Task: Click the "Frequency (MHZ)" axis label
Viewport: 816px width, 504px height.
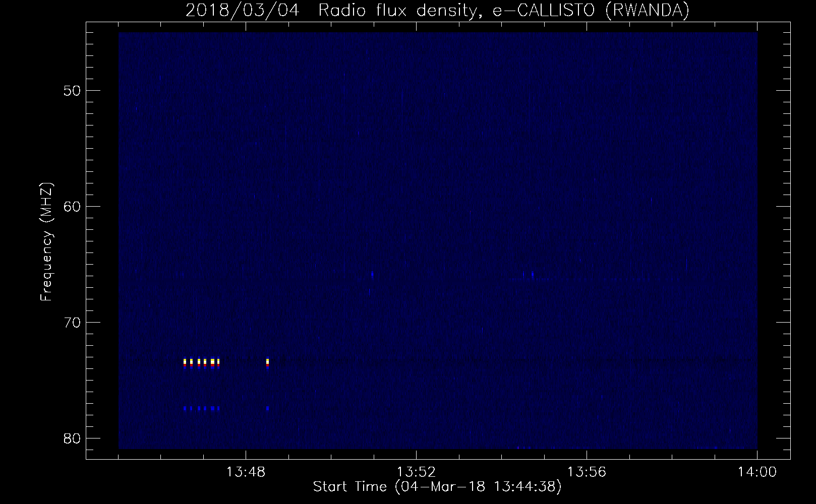Action: (x=46, y=242)
